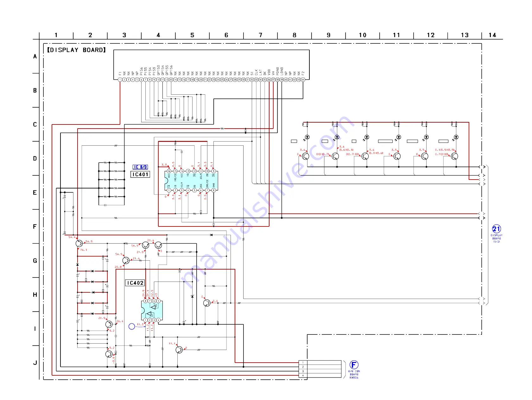Click the 0.6 voltage annotation
Image resolution: width=532 pixels, height=400 pixels.
click(x=215, y=301)
